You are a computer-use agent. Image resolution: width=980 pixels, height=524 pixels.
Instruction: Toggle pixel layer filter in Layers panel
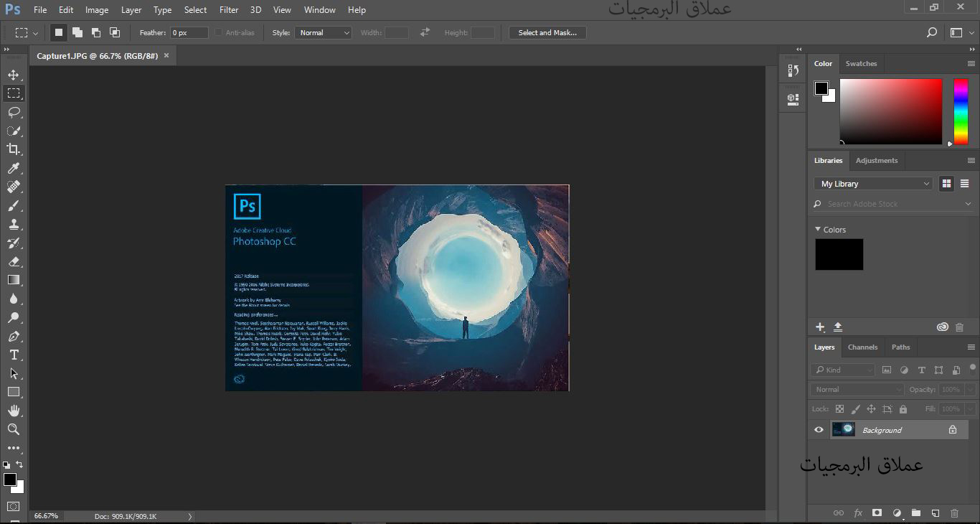tap(887, 370)
